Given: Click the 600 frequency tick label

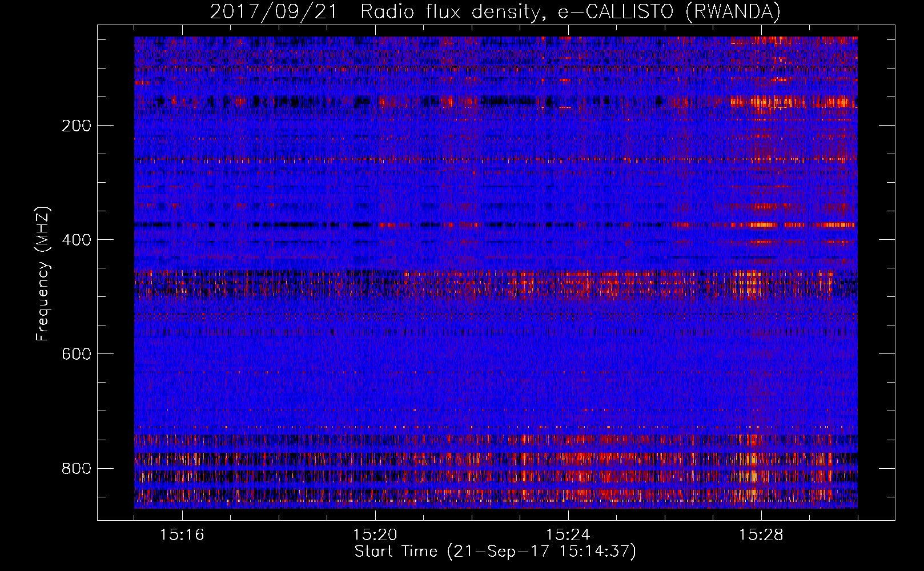Looking at the screenshot, I should (76, 354).
